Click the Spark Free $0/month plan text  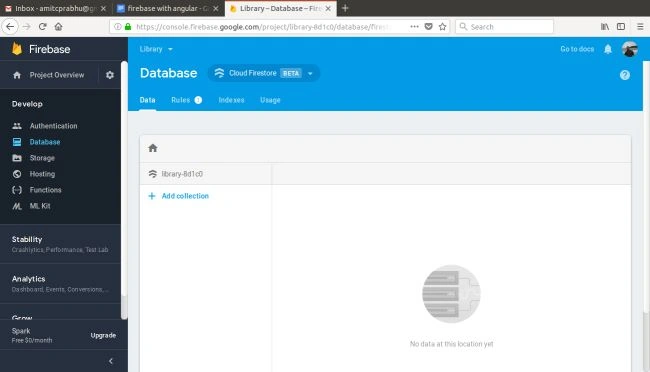[x=32, y=335]
